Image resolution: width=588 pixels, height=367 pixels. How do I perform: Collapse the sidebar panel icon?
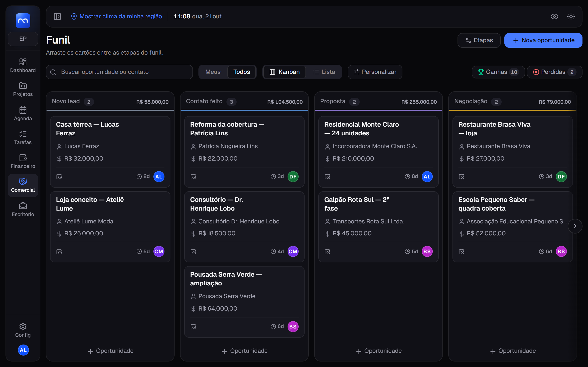(x=57, y=17)
